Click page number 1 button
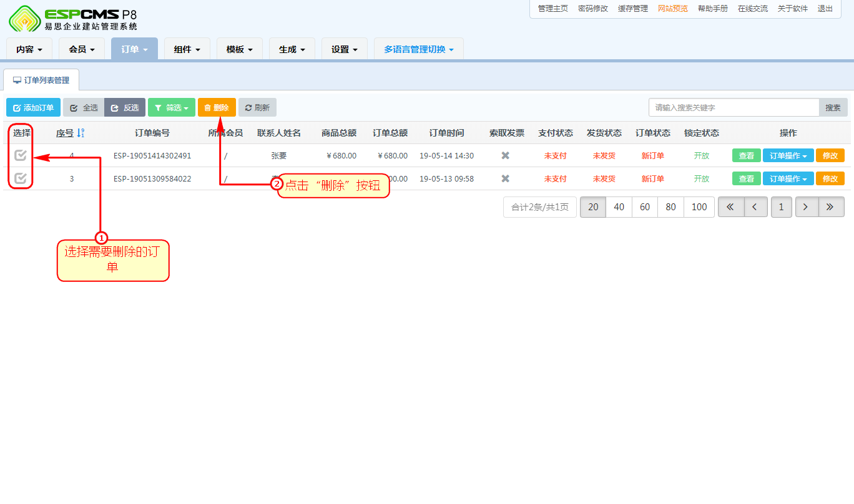Viewport: 854px width, 504px height. (781, 207)
